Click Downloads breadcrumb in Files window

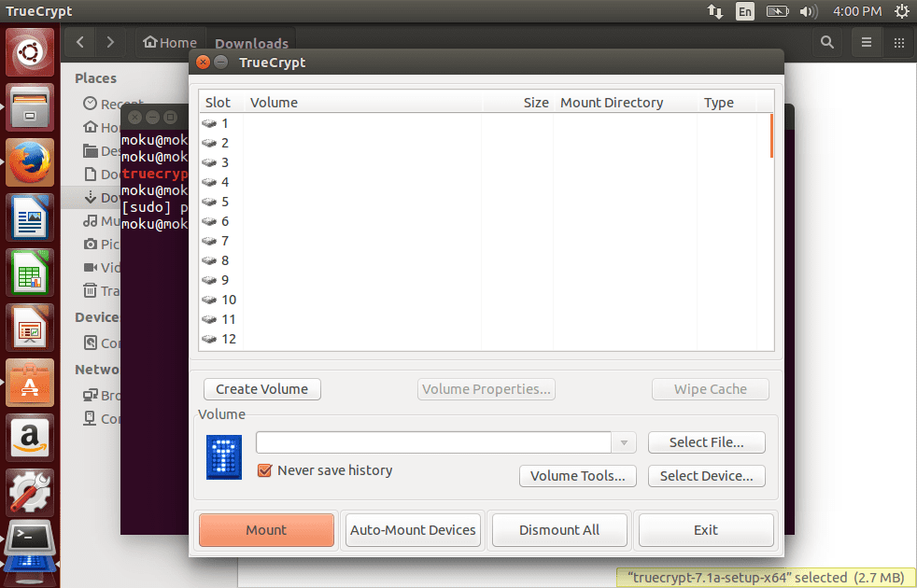pos(251,43)
